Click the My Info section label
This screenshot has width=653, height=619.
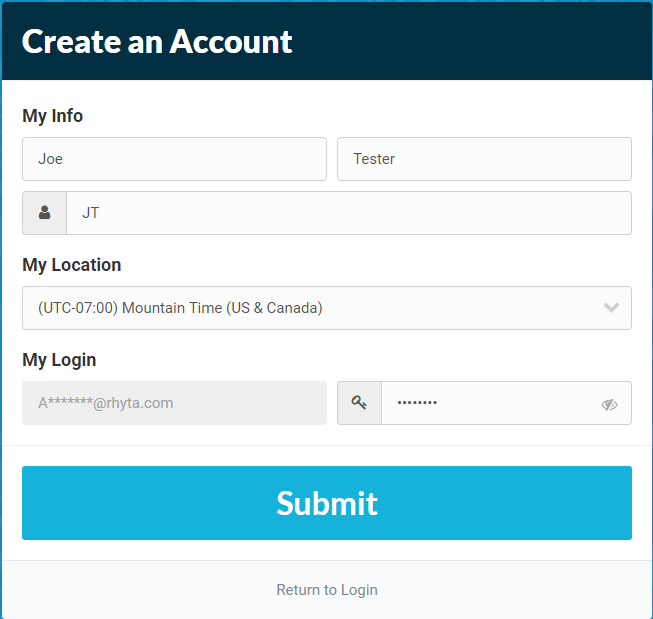pos(53,116)
